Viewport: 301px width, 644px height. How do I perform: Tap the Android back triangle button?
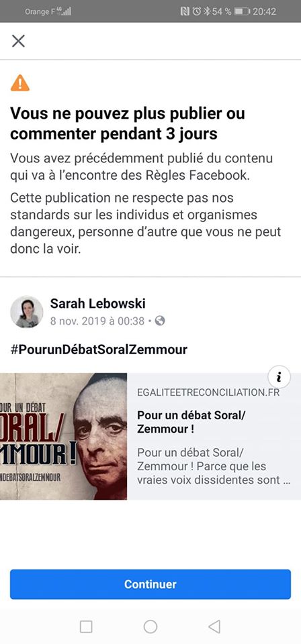tap(214, 627)
